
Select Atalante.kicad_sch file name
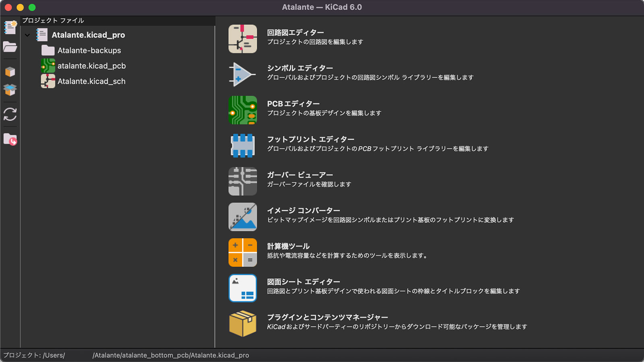[91, 81]
